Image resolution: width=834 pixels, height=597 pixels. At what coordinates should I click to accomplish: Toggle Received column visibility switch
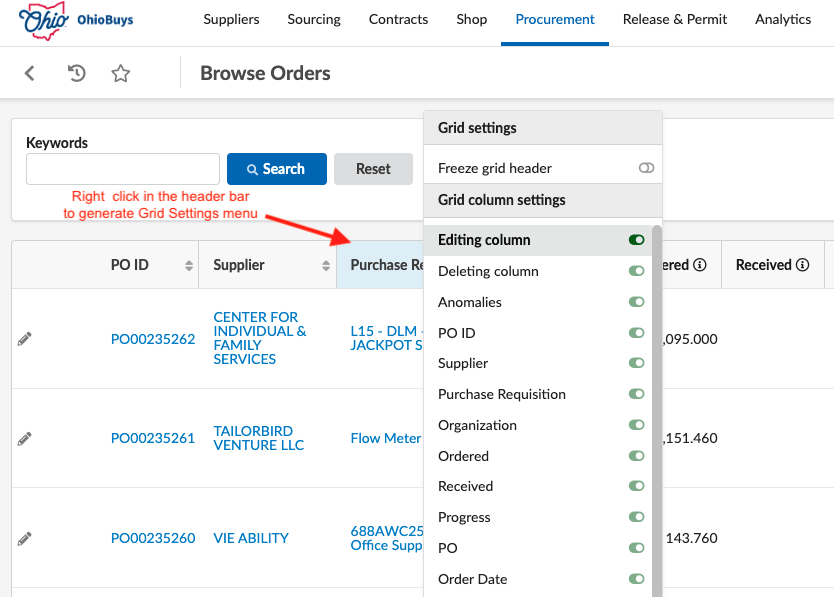pyautogui.click(x=636, y=486)
